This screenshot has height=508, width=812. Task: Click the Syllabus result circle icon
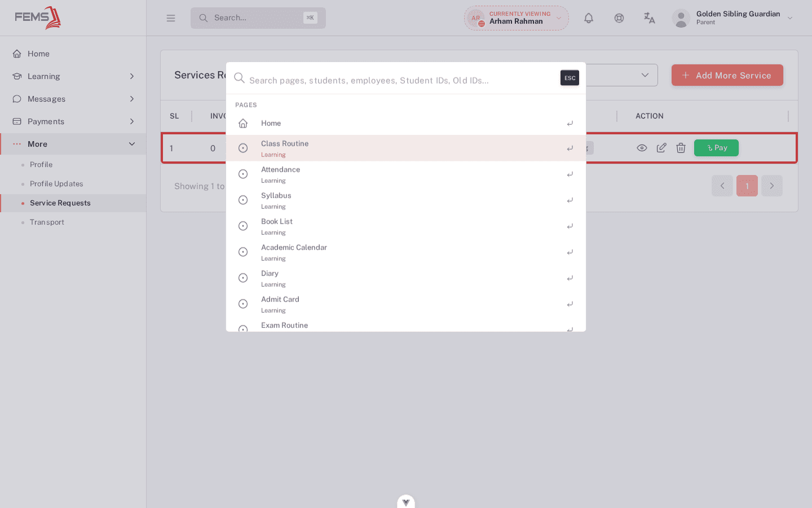(x=243, y=200)
